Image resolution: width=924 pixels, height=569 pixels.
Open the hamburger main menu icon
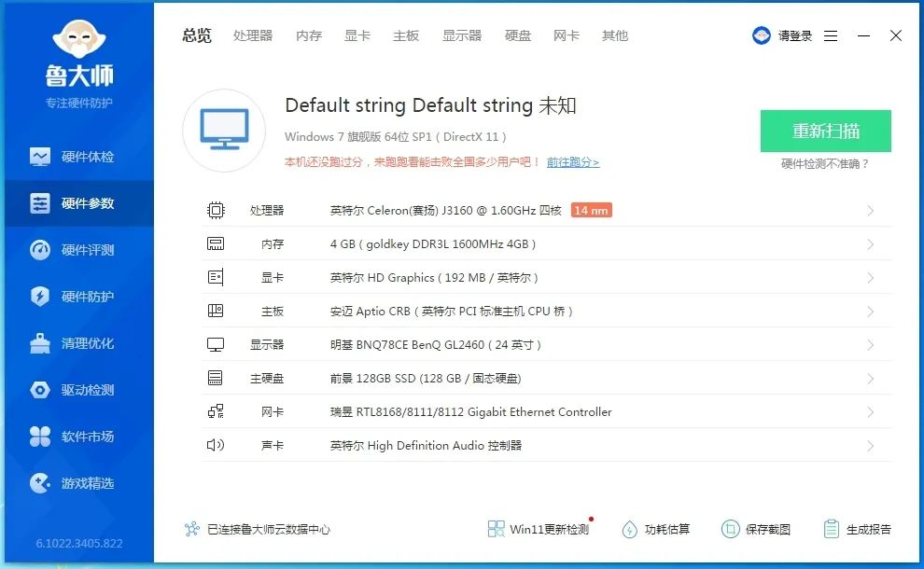coord(831,36)
